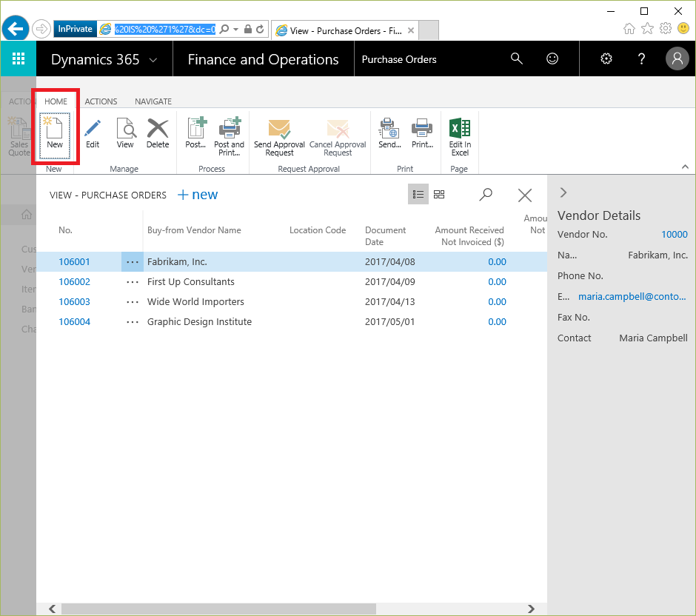This screenshot has height=616, width=696.
Task: Open purchase order 106001
Action: (x=74, y=262)
